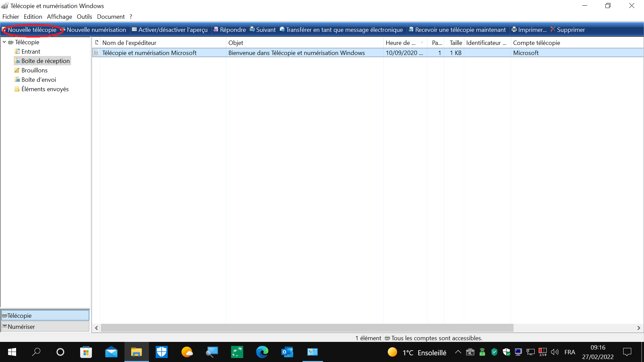Click the horizontal scrollbar right arrow
Viewport: 644px width, 362px height.
pyautogui.click(x=639, y=328)
